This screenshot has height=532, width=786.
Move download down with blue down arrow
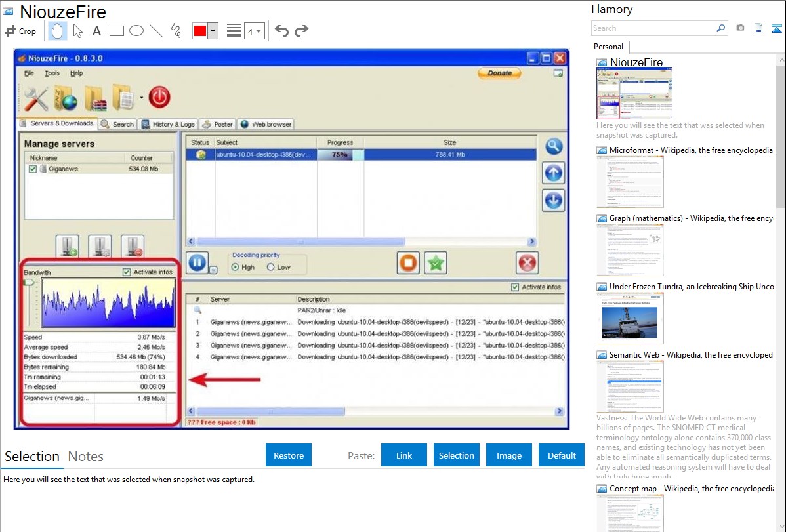point(553,201)
